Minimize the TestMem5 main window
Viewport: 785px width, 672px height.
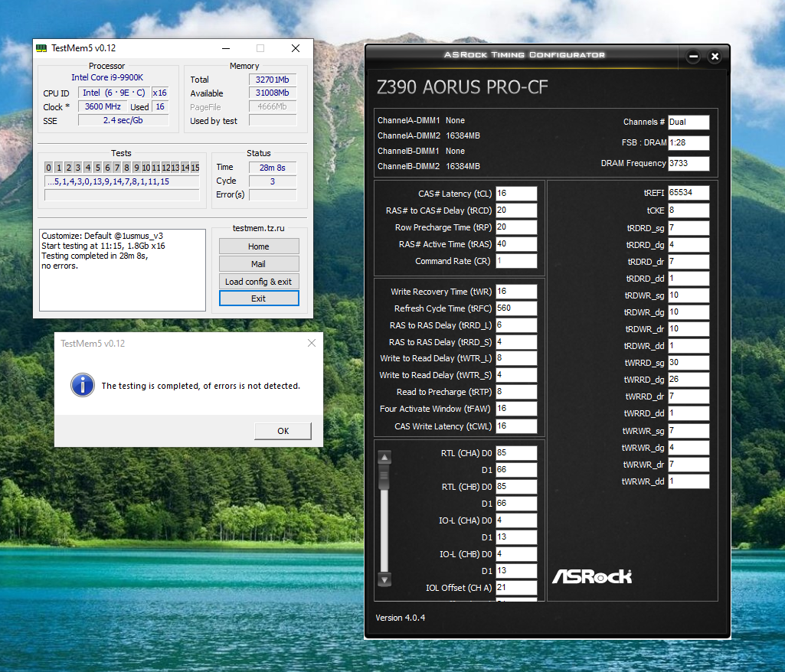(x=226, y=48)
